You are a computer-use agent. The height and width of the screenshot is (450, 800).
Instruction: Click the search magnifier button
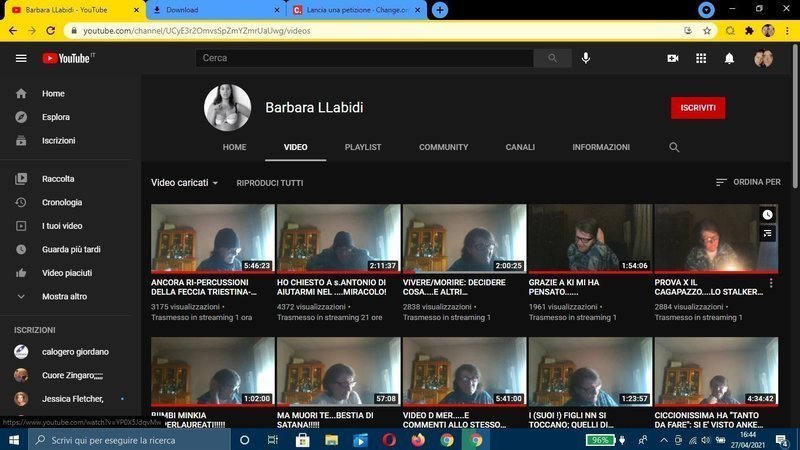(551, 58)
